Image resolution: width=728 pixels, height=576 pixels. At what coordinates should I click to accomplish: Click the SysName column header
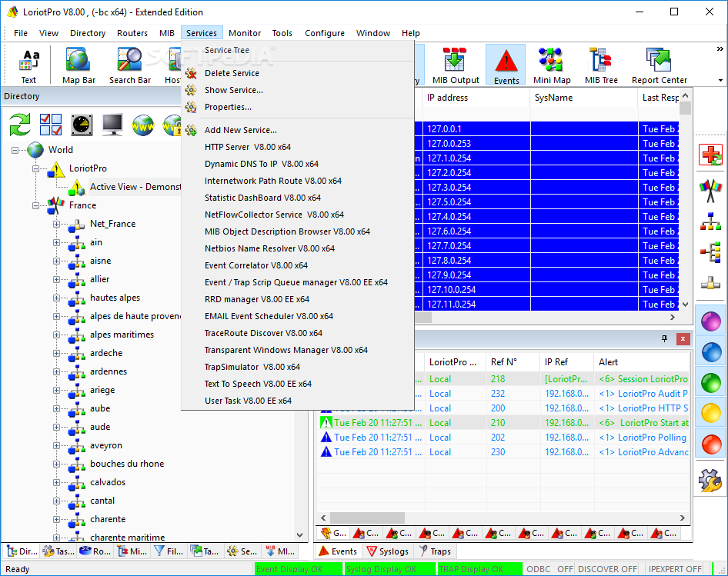coord(583,98)
